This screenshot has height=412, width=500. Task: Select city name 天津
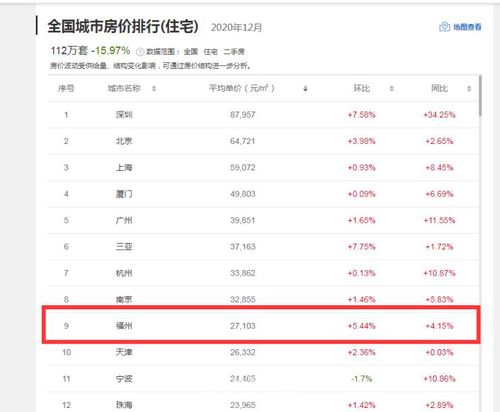(x=124, y=352)
